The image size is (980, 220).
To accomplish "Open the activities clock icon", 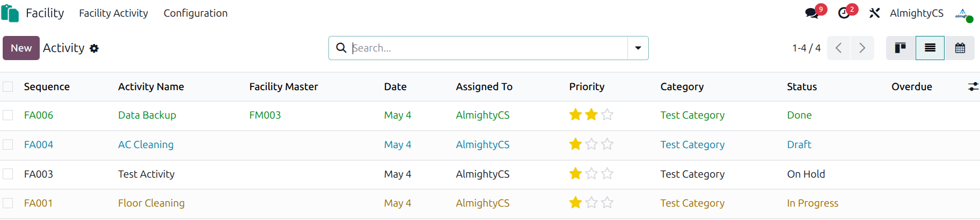I will pyautogui.click(x=844, y=13).
